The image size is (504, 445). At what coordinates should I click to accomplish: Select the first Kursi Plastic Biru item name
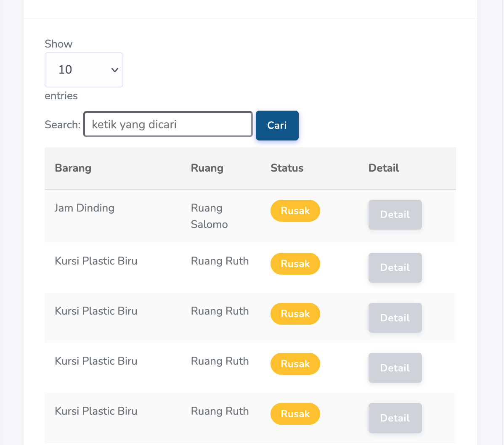coord(96,261)
